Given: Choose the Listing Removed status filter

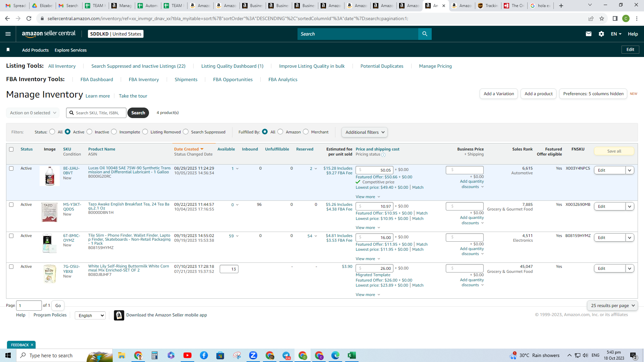Looking at the screenshot, I should pos(145,132).
